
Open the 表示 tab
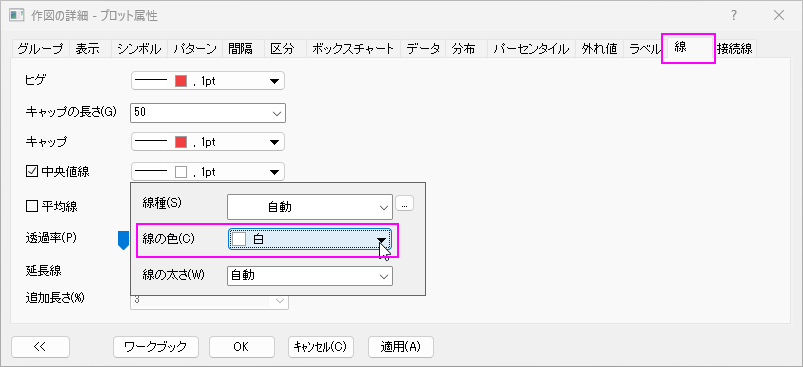(x=90, y=49)
